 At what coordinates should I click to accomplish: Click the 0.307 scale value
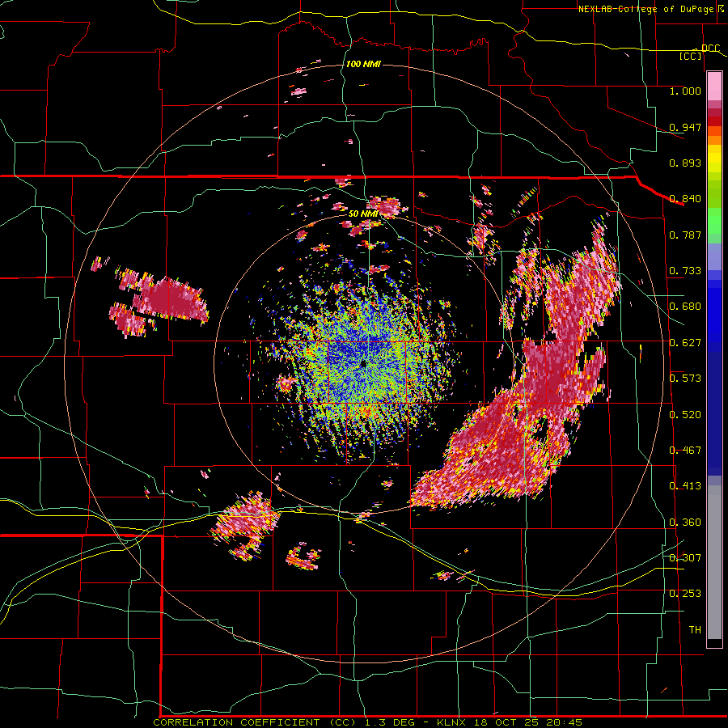point(685,558)
